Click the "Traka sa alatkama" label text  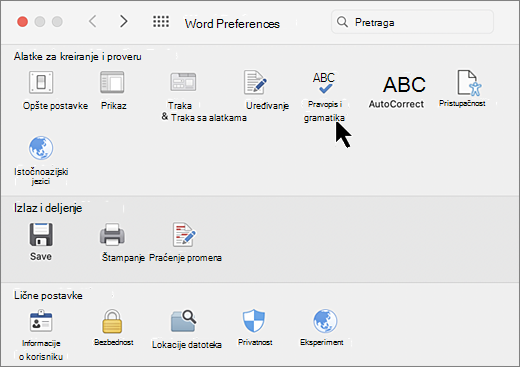coord(209,118)
